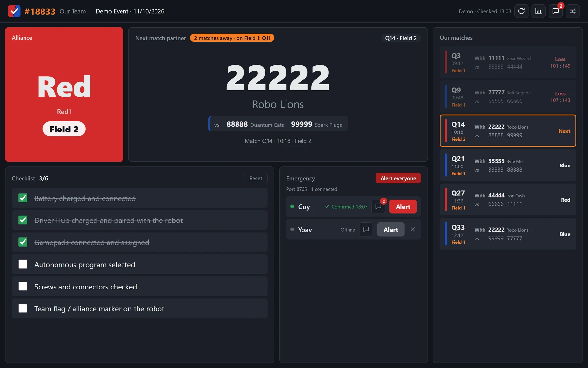This screenshot has height=368, width=588.
Task: Alert Guy with red Alert button
Action: [403, 207]
